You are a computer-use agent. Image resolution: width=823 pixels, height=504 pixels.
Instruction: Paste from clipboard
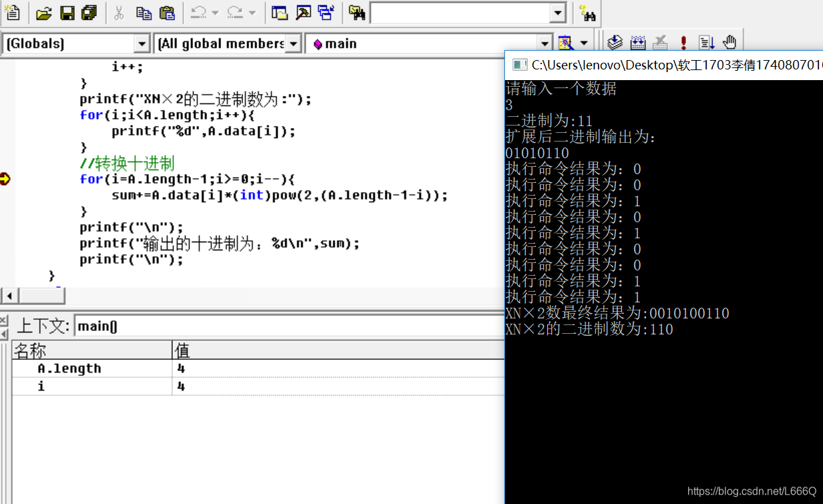click(167, 12)
